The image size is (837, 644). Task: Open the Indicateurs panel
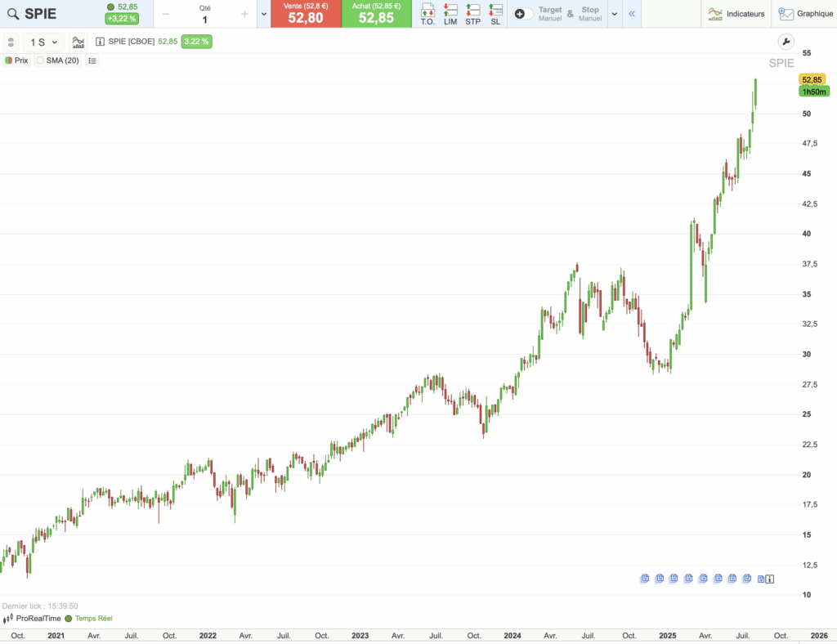tap(736, 14)
